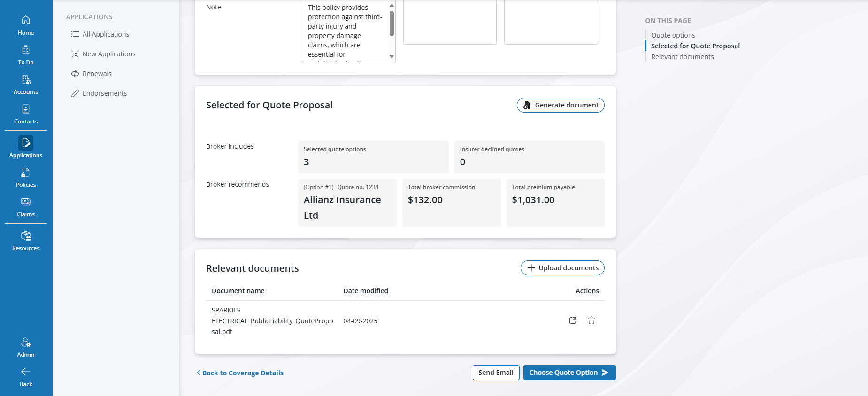The height and width of the screenshot is (396, 868).
Task: Open the Endorsements menu item
Action: 104,93
